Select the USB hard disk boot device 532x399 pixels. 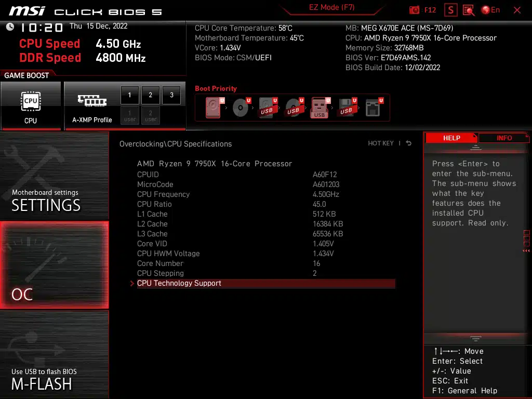[268, 108]
